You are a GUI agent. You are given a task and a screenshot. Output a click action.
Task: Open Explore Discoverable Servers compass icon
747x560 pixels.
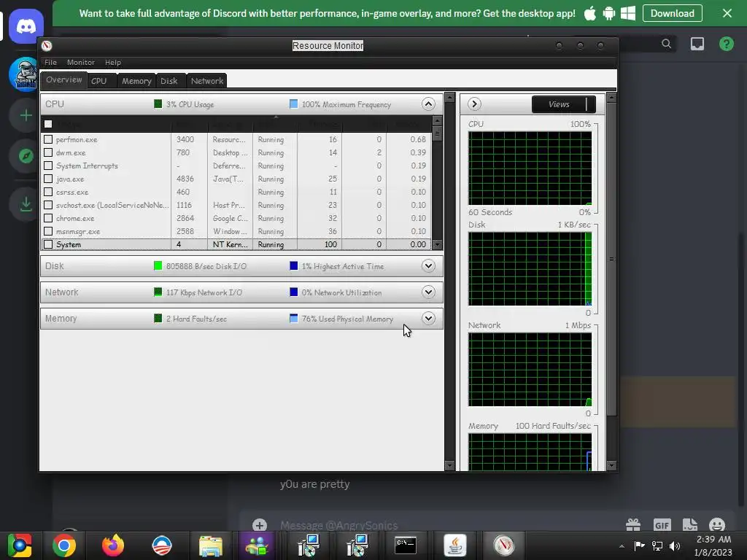point(26,156)
